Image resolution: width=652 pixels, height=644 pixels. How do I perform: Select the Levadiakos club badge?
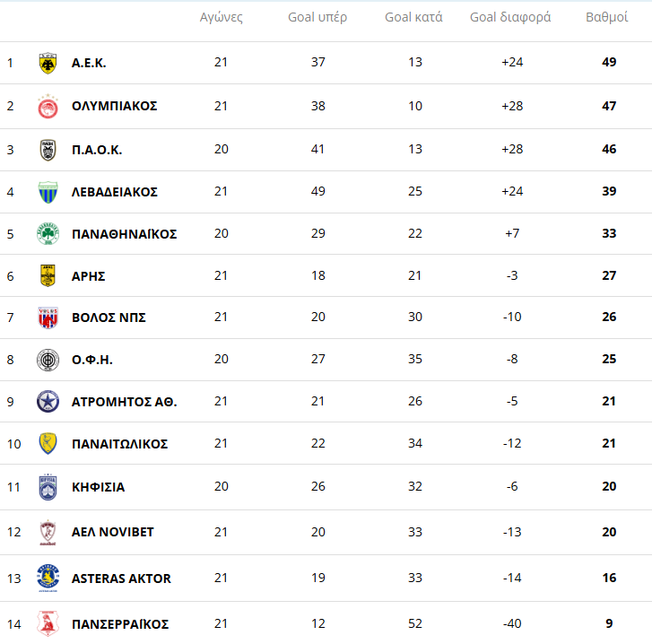coord(48,192)
